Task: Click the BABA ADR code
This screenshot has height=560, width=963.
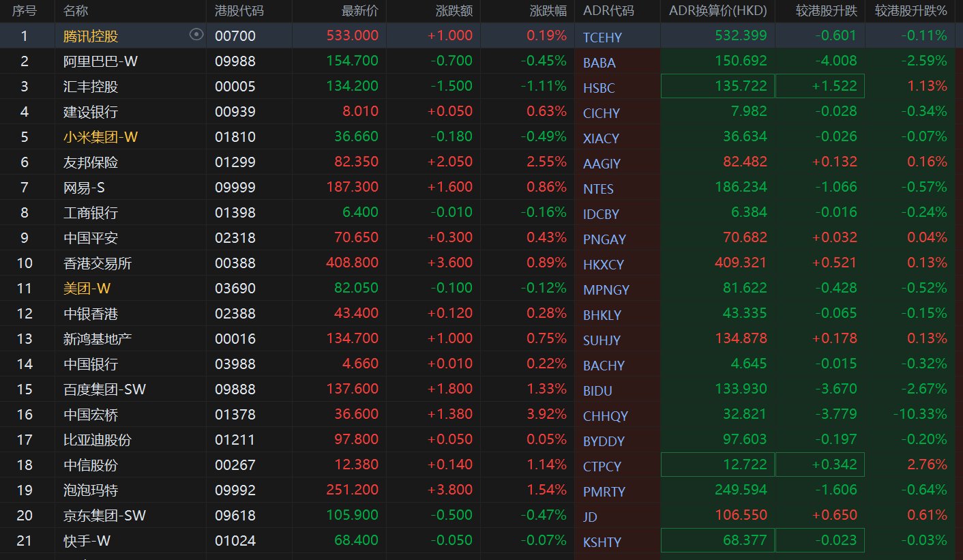Action: [599, 63]
